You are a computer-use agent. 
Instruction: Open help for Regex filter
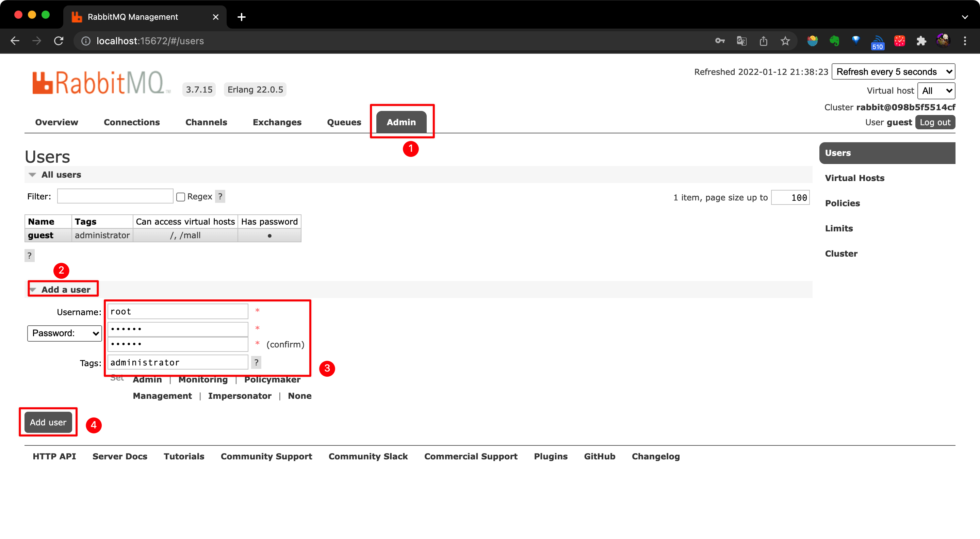coord(220,196)
